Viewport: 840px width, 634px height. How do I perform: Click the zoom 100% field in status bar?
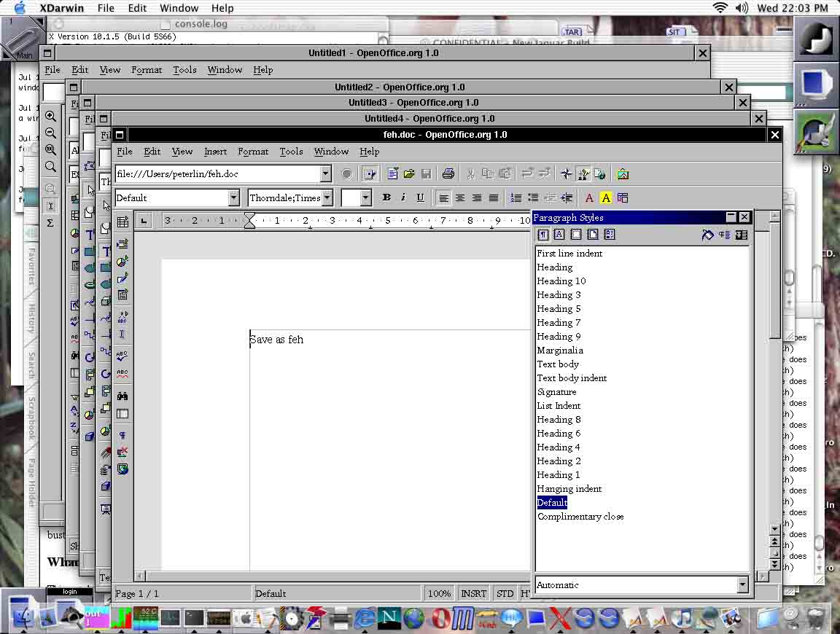coord(439,593)
